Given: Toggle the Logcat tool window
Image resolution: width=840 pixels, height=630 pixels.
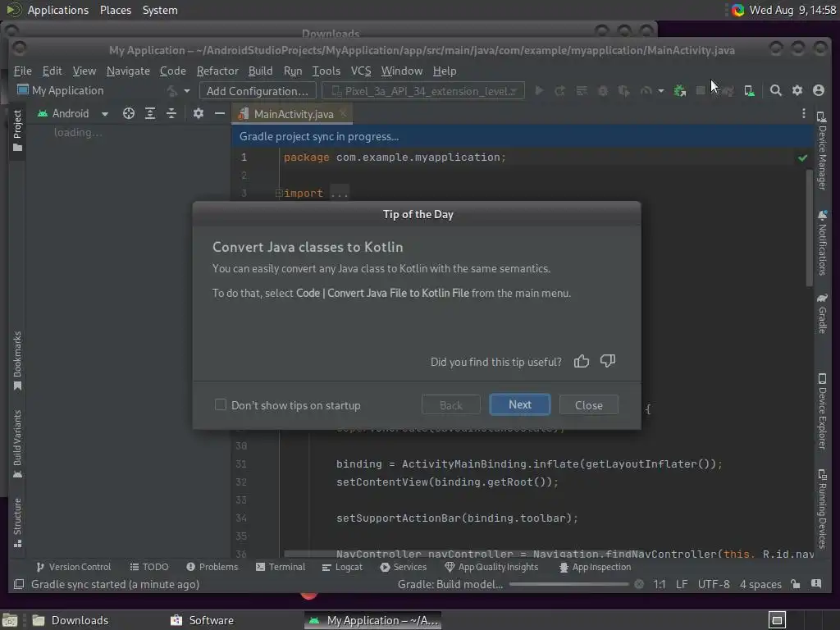Looking at the screenshot, I should [x=342, y=567].
